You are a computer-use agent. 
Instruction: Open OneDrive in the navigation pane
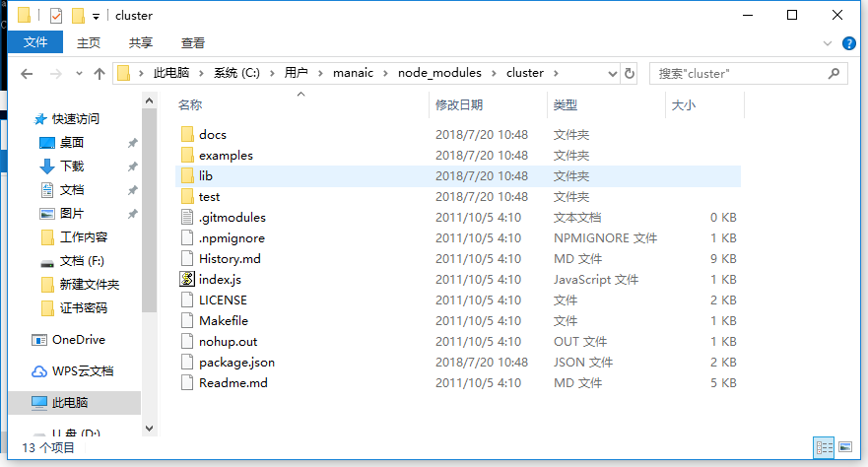[x=69, y=340]
